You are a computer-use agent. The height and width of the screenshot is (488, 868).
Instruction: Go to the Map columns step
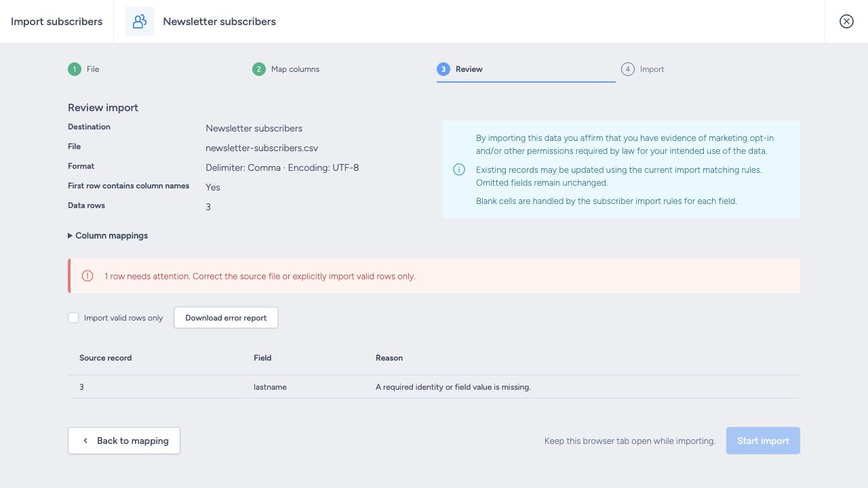click(x=295, y=69)
